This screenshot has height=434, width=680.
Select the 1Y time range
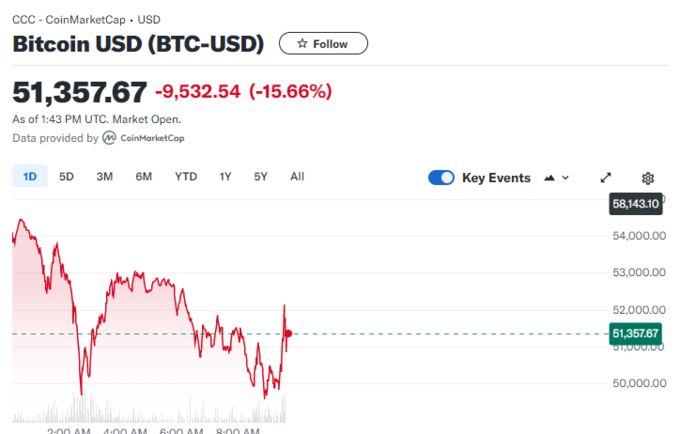pyautogui.click(x=226, y=177)
